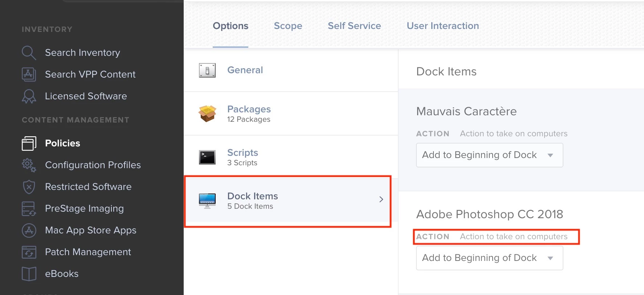This screenshot has height=295, width=644.
Task: Select the Options tab
Action: (x=231, y=26)
